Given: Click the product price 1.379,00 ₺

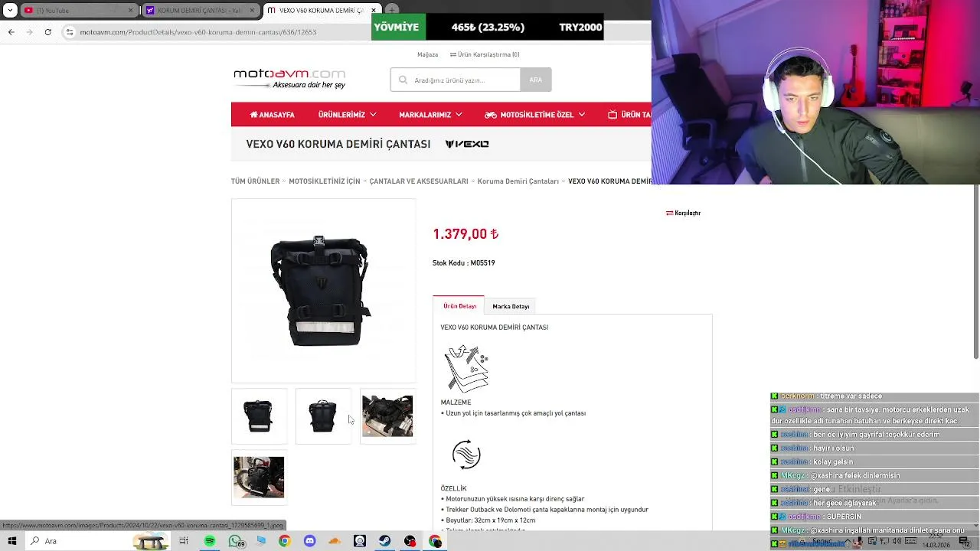Looking at the screenshot, I should [465, 234].
